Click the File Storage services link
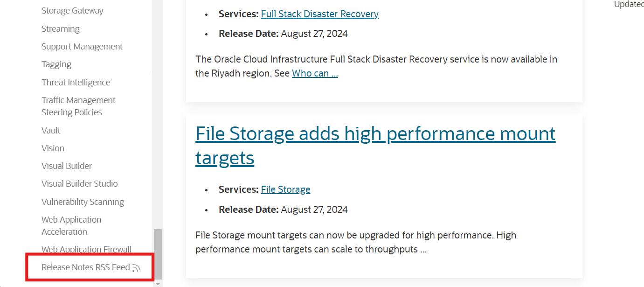This screenshot has height=287, width=644. click(285, 189)
